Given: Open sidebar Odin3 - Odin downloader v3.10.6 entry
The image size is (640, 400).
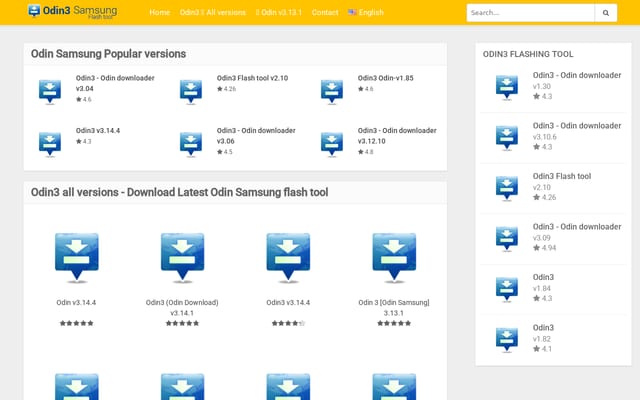Looking at the screenshot, I should [577, 126].
